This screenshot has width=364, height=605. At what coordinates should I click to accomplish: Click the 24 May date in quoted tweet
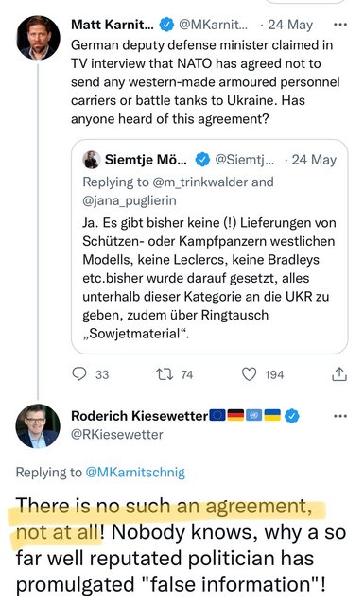[314, 160]
